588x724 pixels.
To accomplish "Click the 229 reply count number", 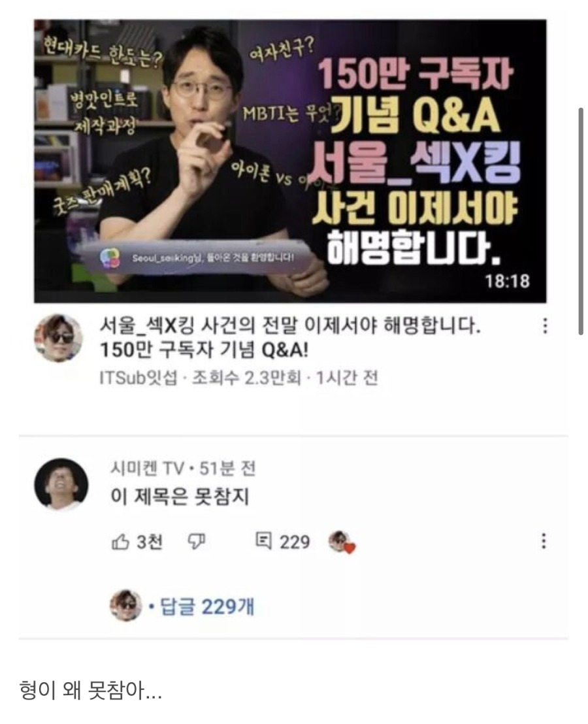I will [295, 542].
